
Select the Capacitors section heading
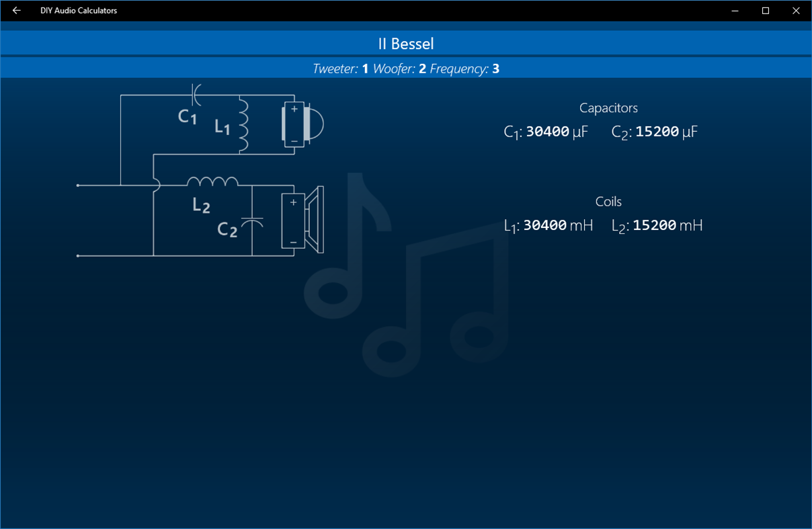pos(608,108)
